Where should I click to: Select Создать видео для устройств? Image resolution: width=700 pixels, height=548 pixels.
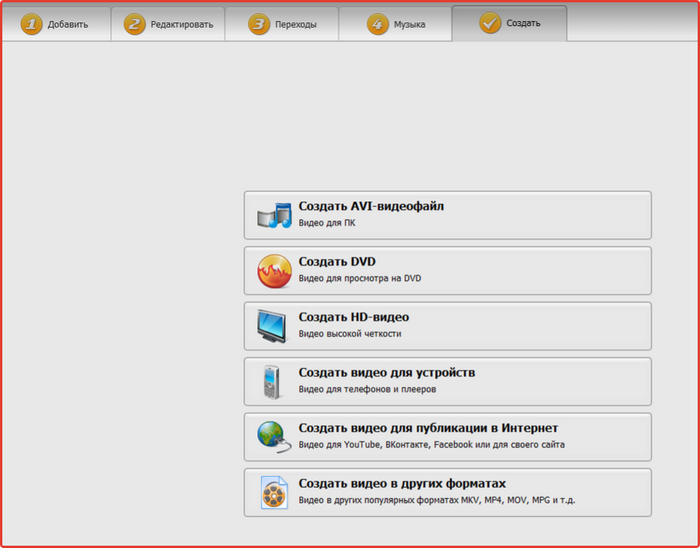(448, 382)
